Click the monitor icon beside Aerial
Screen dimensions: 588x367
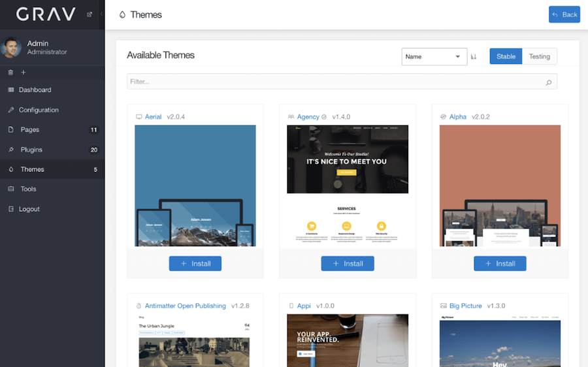(139, 117)
